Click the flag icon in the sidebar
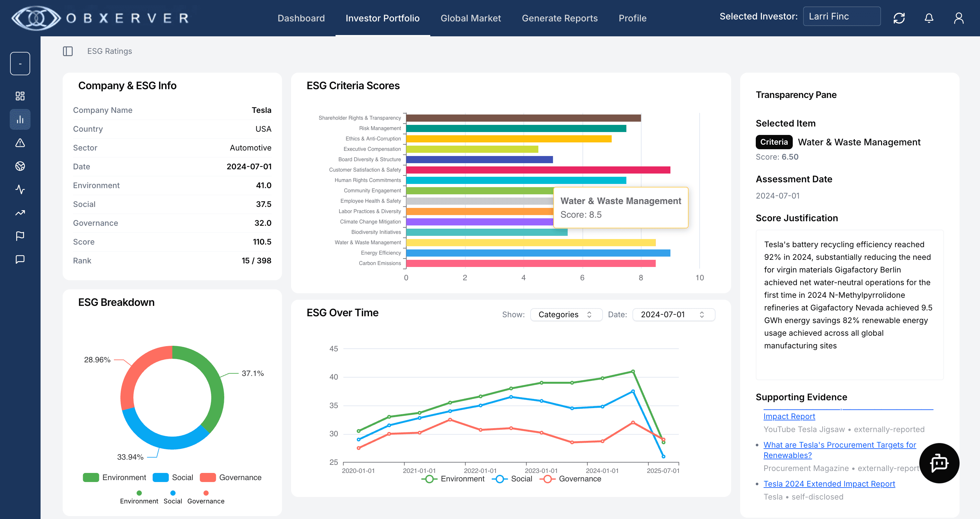980x519 pixels. [20, 236]
